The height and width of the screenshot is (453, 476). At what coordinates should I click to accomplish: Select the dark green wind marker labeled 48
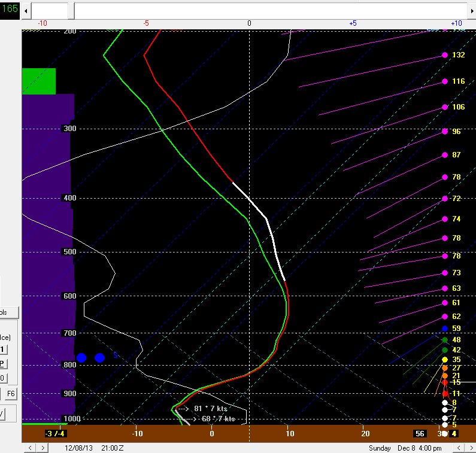[445, 340]
